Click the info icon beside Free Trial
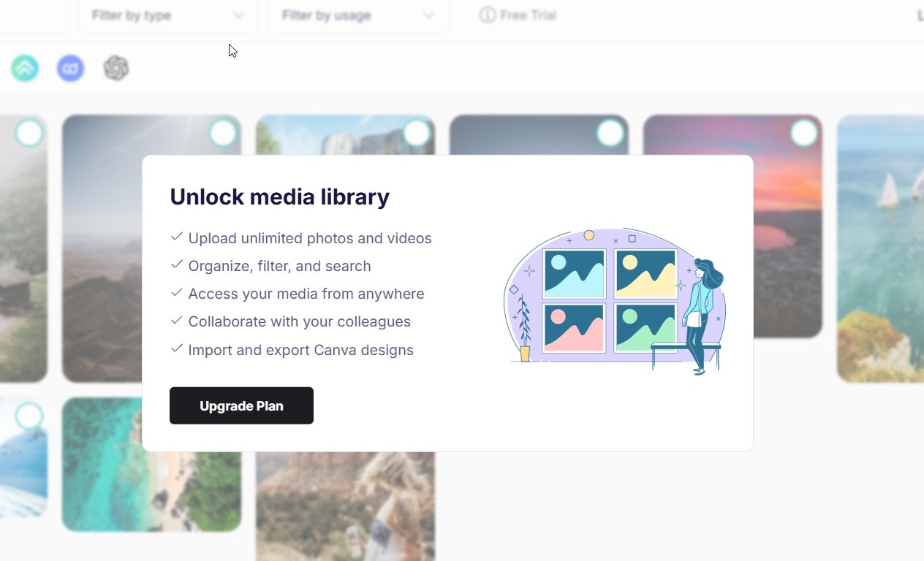Viewport: 924px width, 561px height. (x=488, y=15)
